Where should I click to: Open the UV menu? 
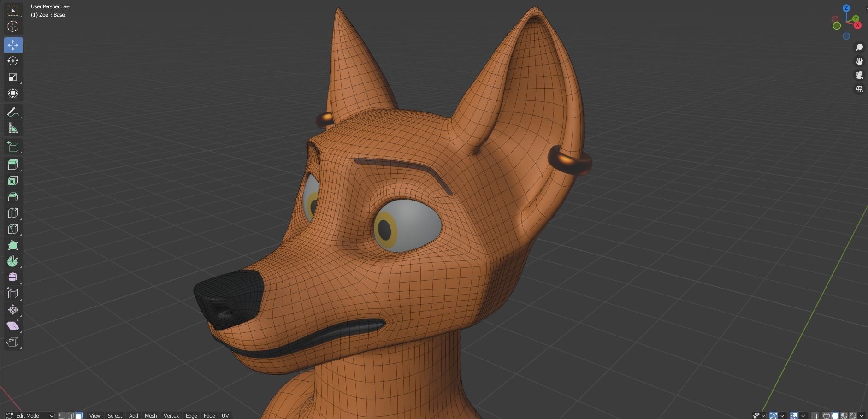pyautogui.click(x=225, y=415)
